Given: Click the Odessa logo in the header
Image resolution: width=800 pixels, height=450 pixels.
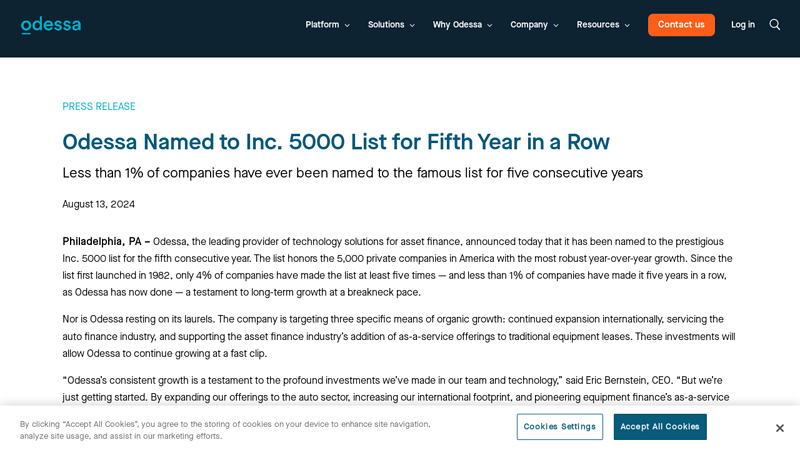Looking at the screenshot, I should click(x=51, y=25).
